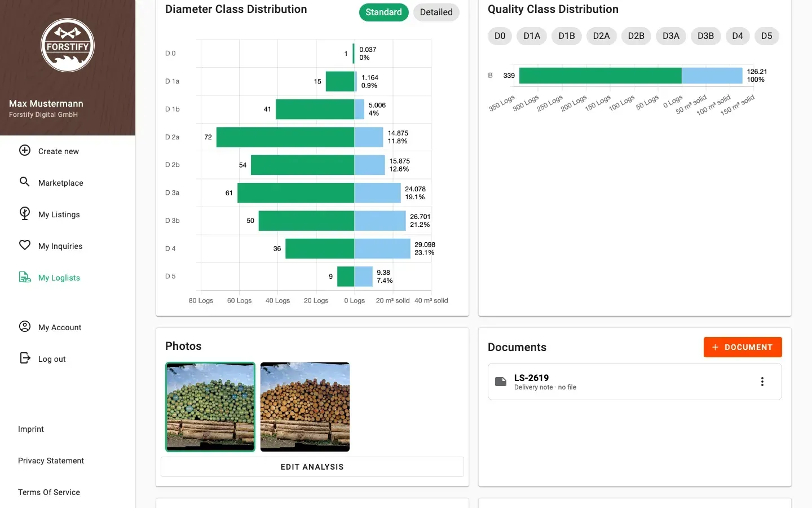Click the green quality class B bar
The width and height of the screenshot is (812, 508).
click(x=601, y=76)
